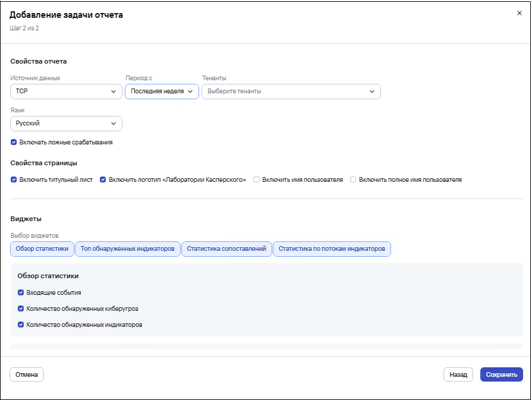Go back with the Назад button
Image resolution: width=532 pixels, height=400 pixels.
click(x=458, y=374)
